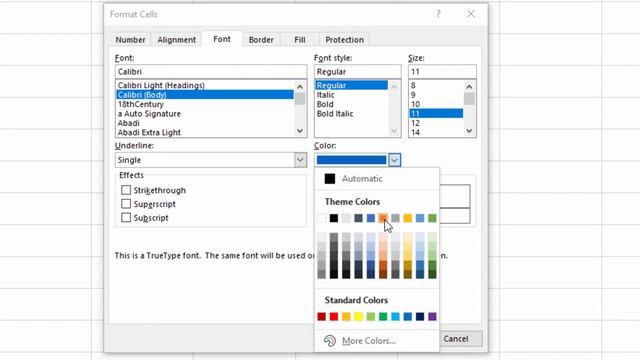Close the Format Cells dialog
640x360 pixels.
(471, 14)
